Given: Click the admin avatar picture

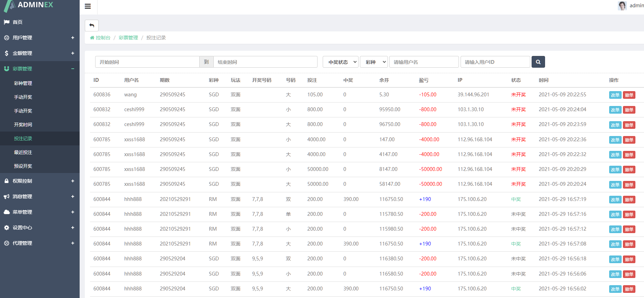Looking at the screenshot, I should [x=622, y=6].
